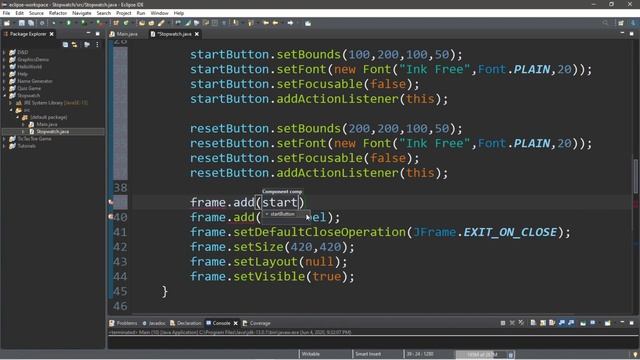Collapse the default package node
This screenshot has width=640, height=360.
click(18, 117)
